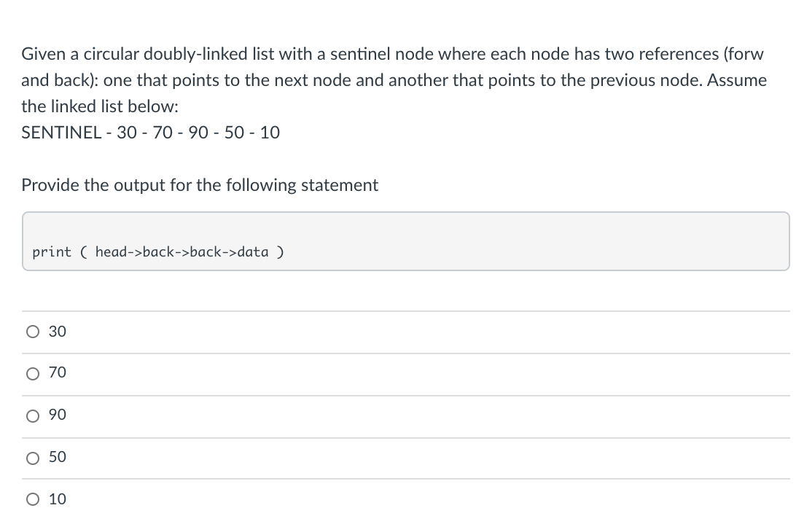
Task: Click 50 in the SENTINEL list line
Action: (x=235, y=133)
